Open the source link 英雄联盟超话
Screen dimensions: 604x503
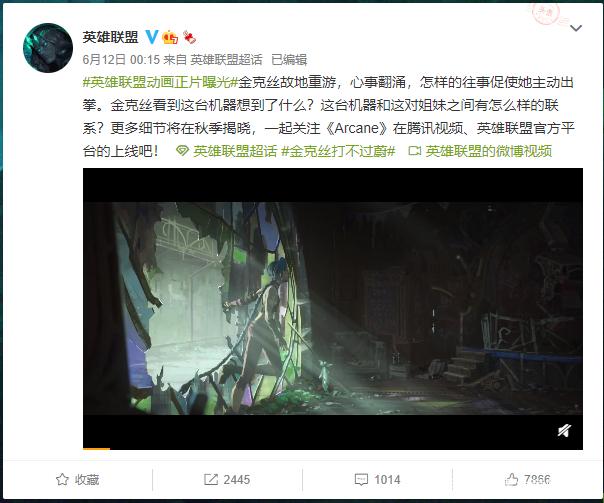tap(226, 60)
